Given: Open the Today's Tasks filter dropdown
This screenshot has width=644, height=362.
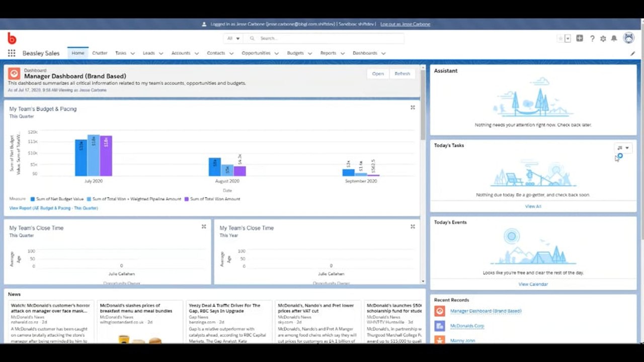Looking at the screenshot, I should click(623, 148).
